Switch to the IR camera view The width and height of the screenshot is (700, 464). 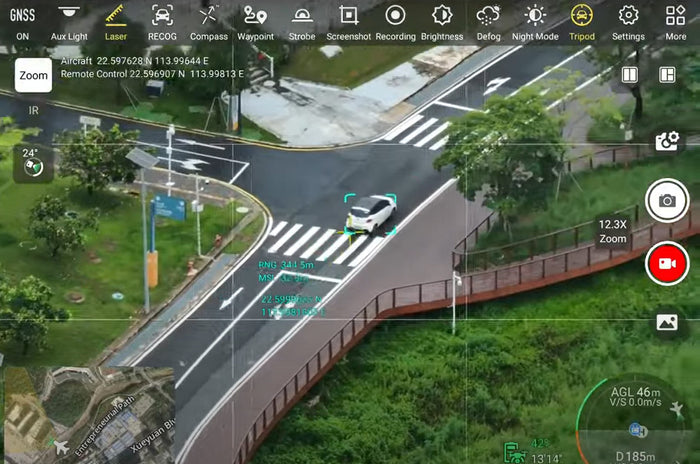[33, 111]
